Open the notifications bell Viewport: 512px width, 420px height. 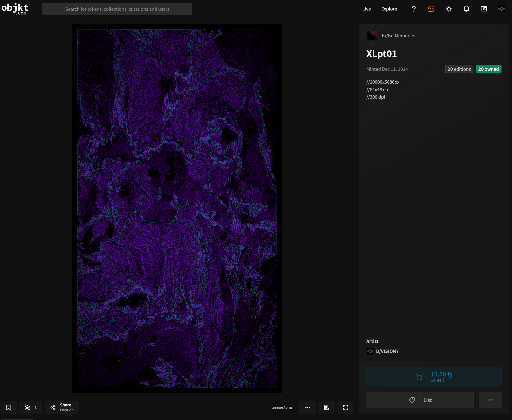(x=466, y=9)
